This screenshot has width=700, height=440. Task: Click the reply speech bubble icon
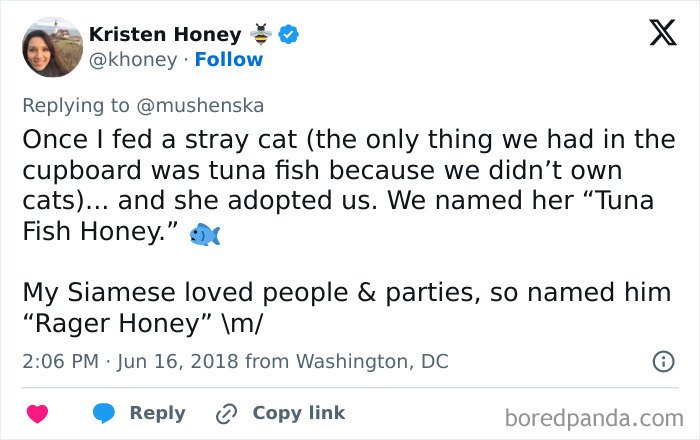(x=105, y=414)
